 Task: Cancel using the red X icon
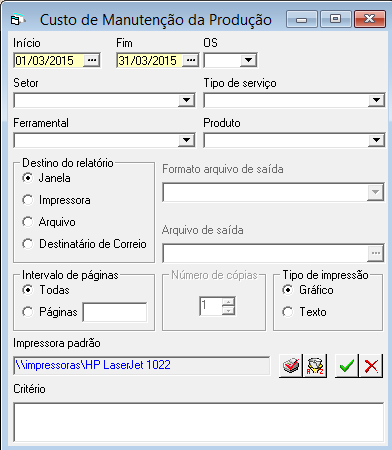click(x=371, y=366)
